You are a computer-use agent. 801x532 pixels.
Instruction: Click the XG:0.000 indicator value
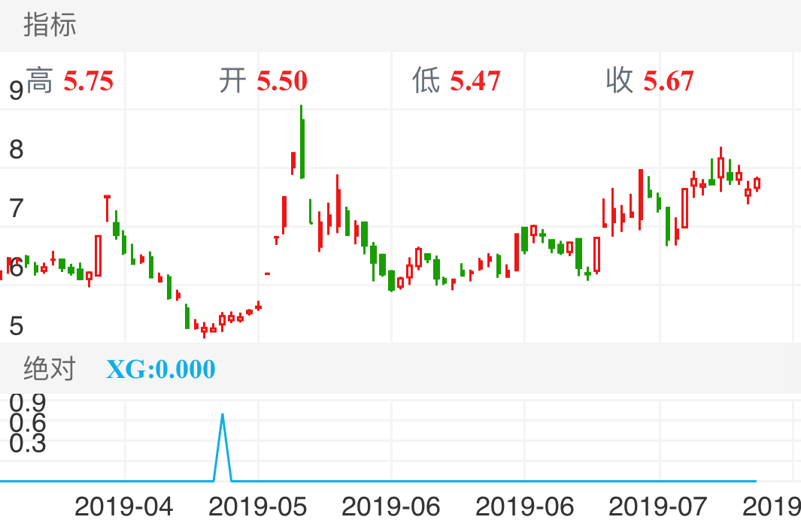(x=160, y=369)
